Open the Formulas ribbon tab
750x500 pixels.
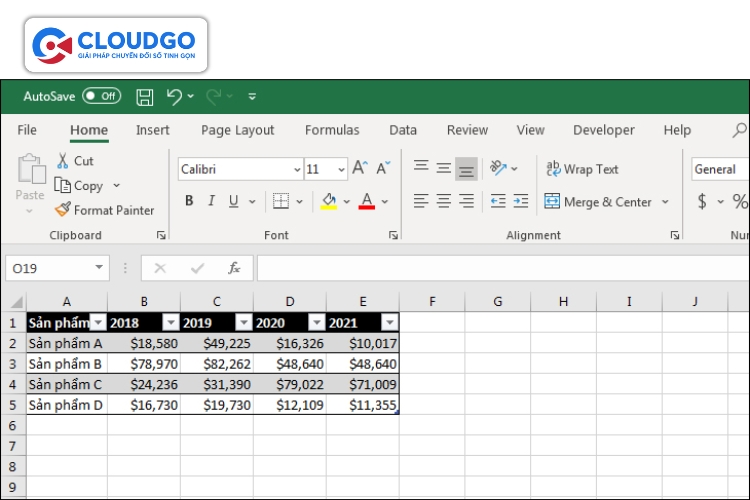tap(332, 130)
